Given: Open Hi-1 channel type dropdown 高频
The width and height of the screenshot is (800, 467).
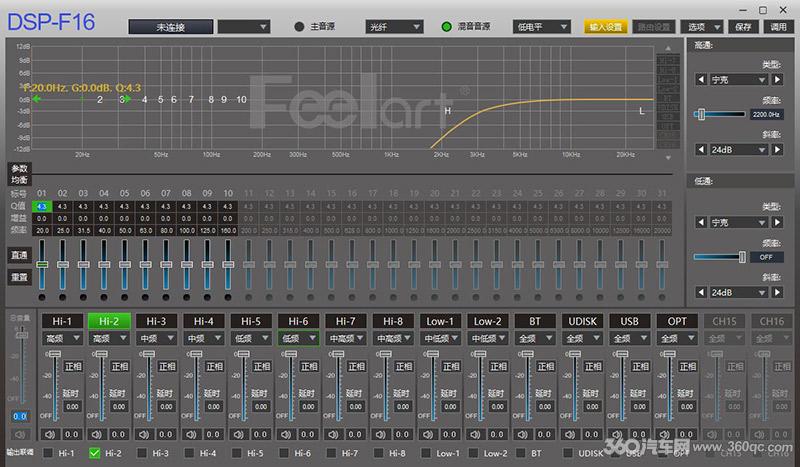Looking at the screenshot, I should (62, 338).
